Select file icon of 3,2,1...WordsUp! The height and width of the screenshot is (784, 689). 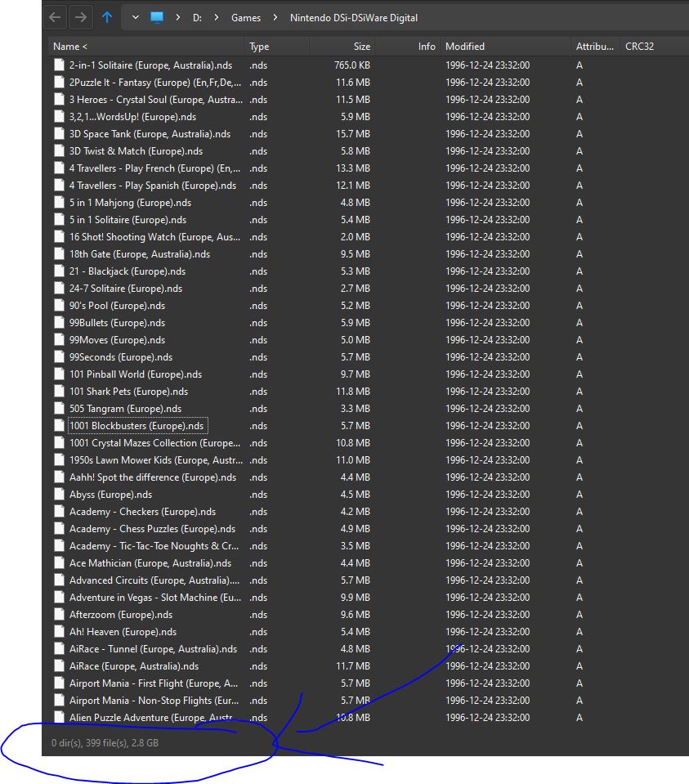pos(60,117)
